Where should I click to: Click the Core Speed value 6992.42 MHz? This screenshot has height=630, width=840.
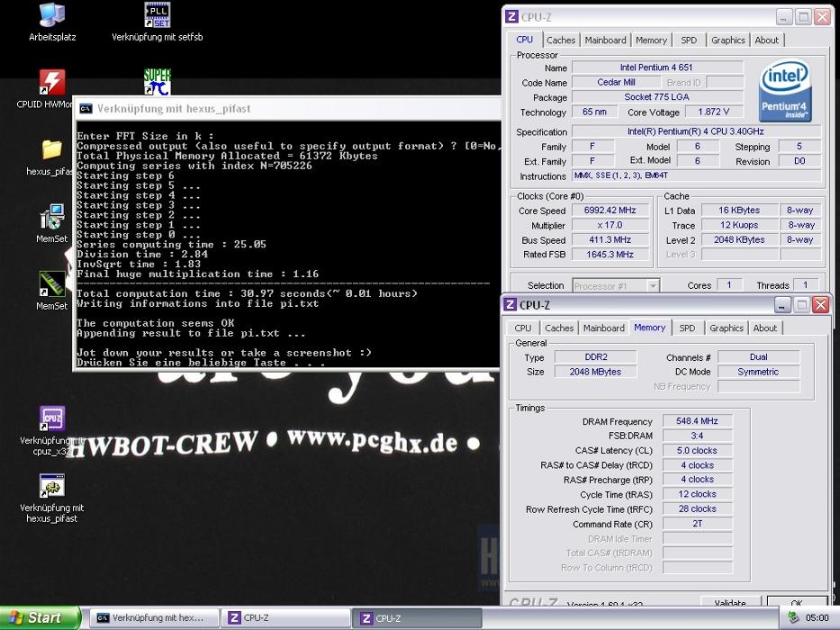tap(610, 211)
